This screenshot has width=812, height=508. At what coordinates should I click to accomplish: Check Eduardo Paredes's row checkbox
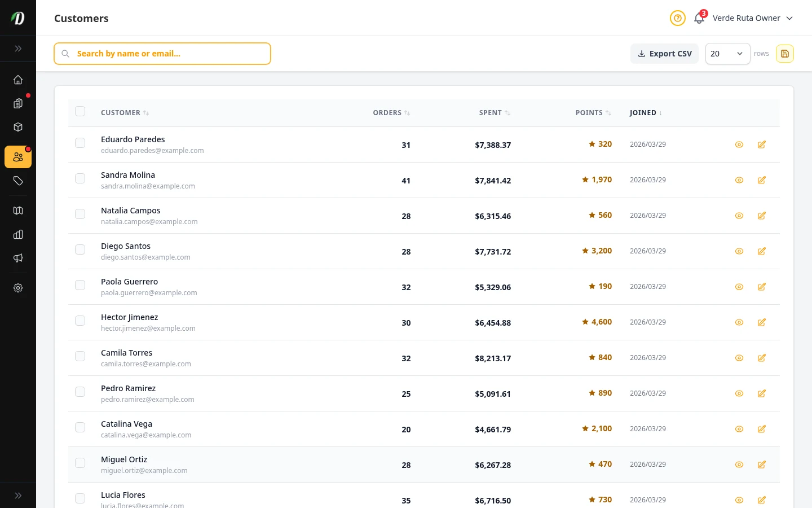tap(80, 143)
